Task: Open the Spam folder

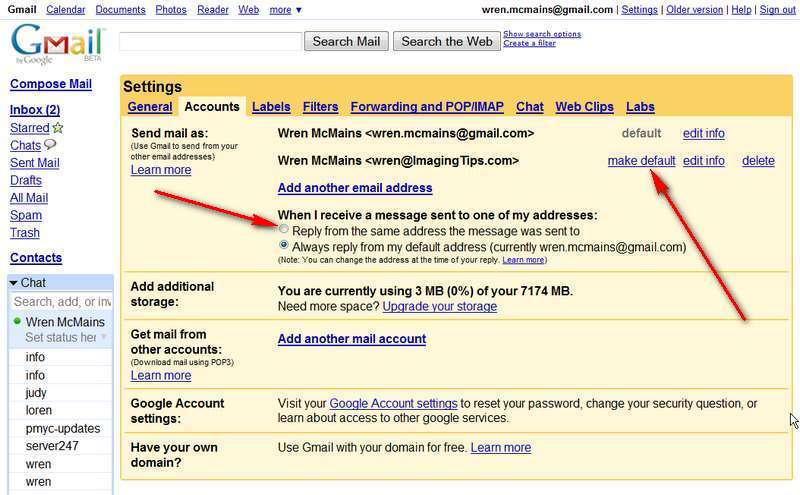Action: 26,215
